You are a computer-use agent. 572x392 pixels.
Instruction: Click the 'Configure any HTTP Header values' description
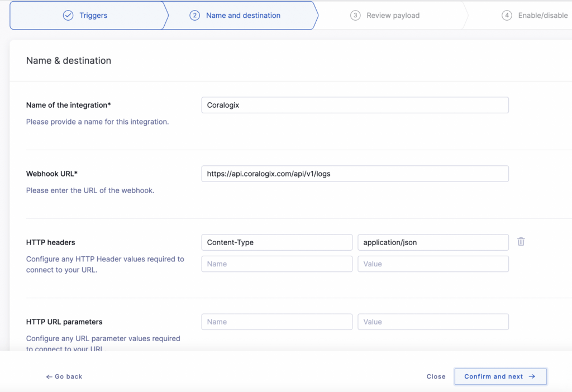click(x=105, y=264)
